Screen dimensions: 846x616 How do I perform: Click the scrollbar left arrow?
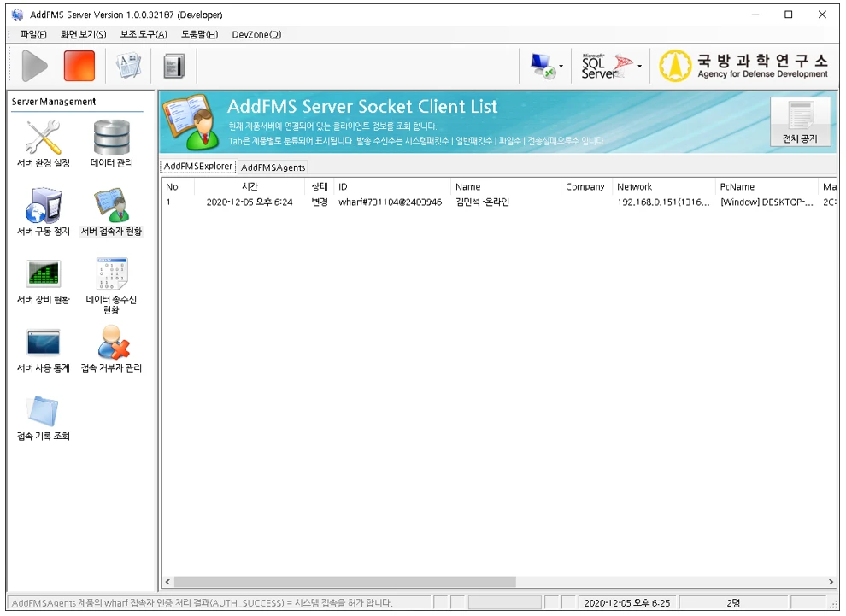[167, 582]
